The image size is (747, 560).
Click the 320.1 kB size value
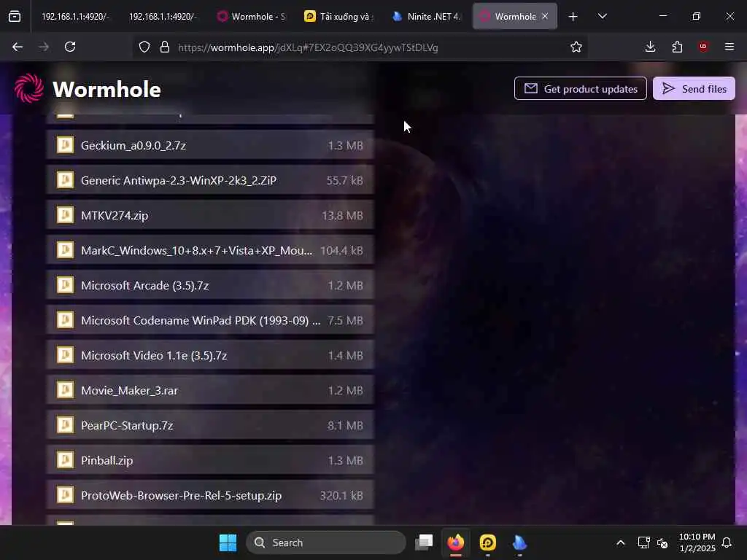[x=341, y=495]
